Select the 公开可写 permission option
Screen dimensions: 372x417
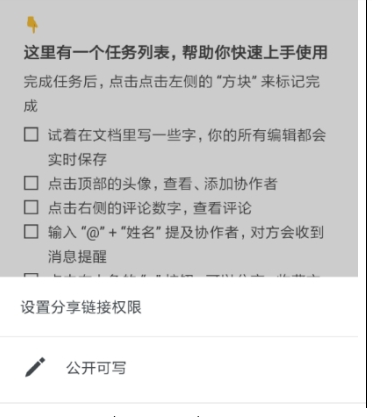tap(179, 368)
